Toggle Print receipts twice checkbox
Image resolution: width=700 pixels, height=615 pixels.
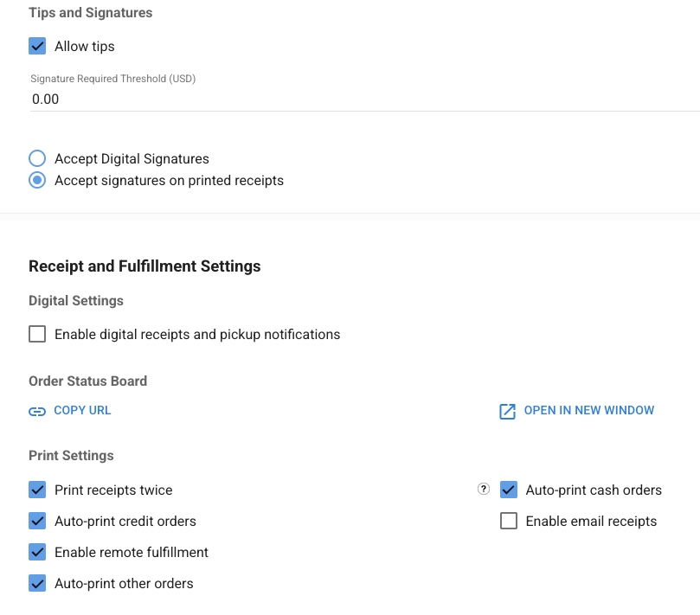(x=37, y=490)
